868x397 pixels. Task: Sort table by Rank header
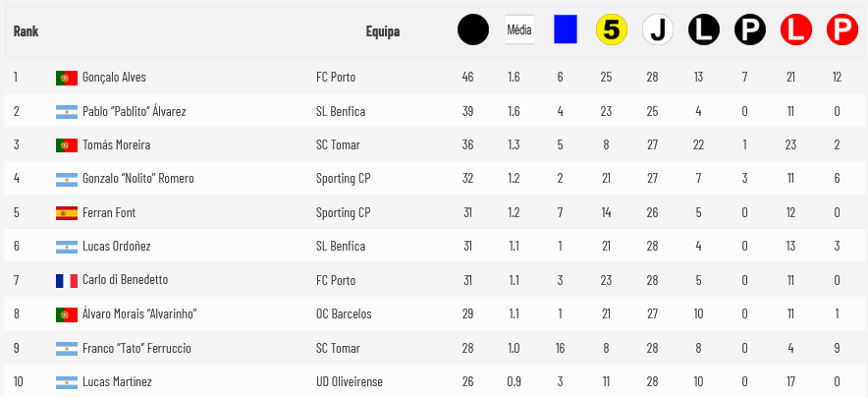(27, 31)
